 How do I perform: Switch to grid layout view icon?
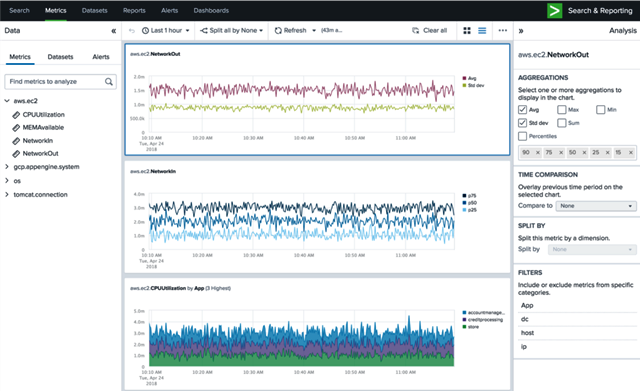click(467, 31)
